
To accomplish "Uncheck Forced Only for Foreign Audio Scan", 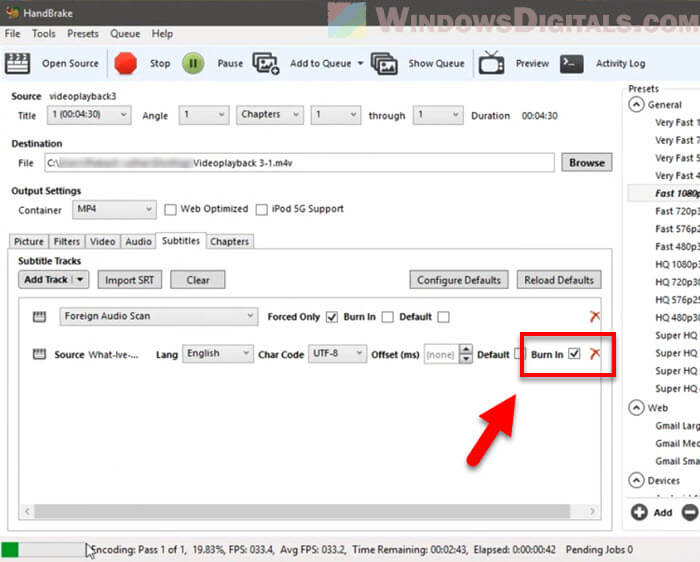I will pos(332,317).
